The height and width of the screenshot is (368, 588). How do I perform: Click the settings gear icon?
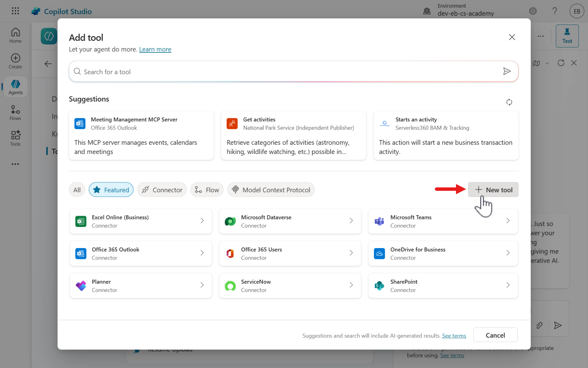point(533,11)
